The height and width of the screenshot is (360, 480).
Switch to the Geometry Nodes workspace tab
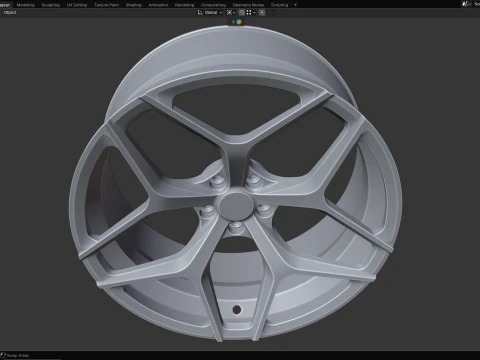(248, 5)
